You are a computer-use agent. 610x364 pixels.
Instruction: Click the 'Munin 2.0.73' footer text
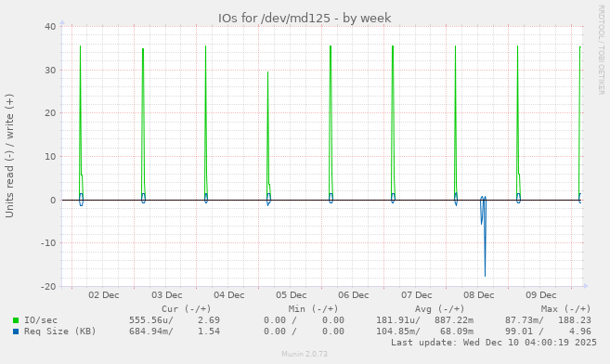[305, 355]
